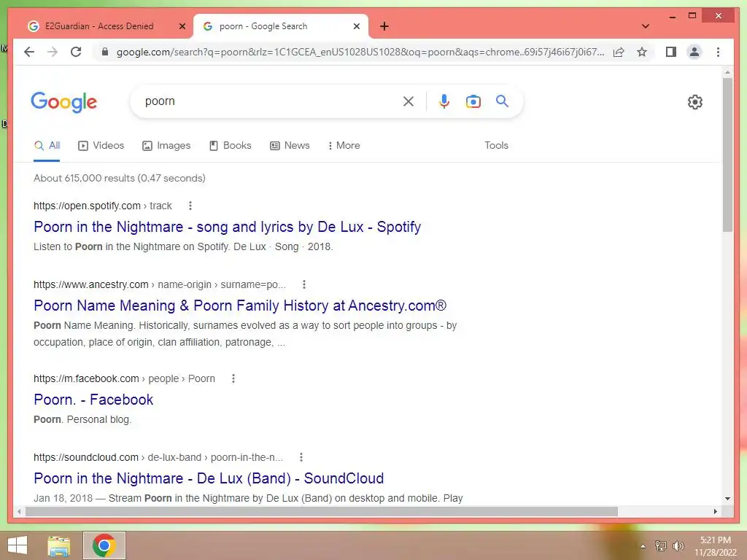747x560 pixels.
Task: Close the poorn Google Search tab
Action: pos(356,26)
